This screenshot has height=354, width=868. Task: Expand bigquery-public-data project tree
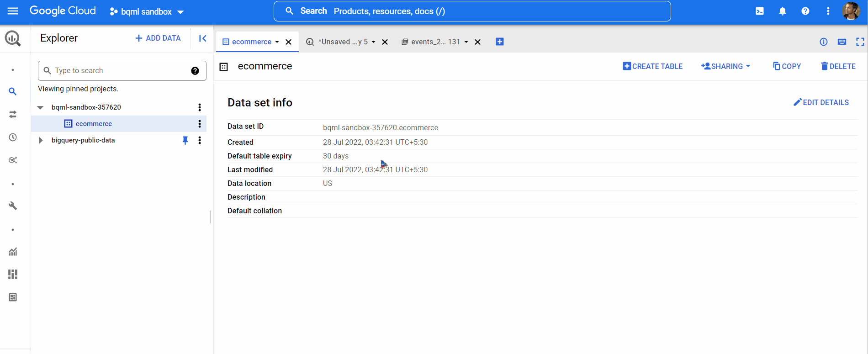pyautogui.click(x=41, y=140)
